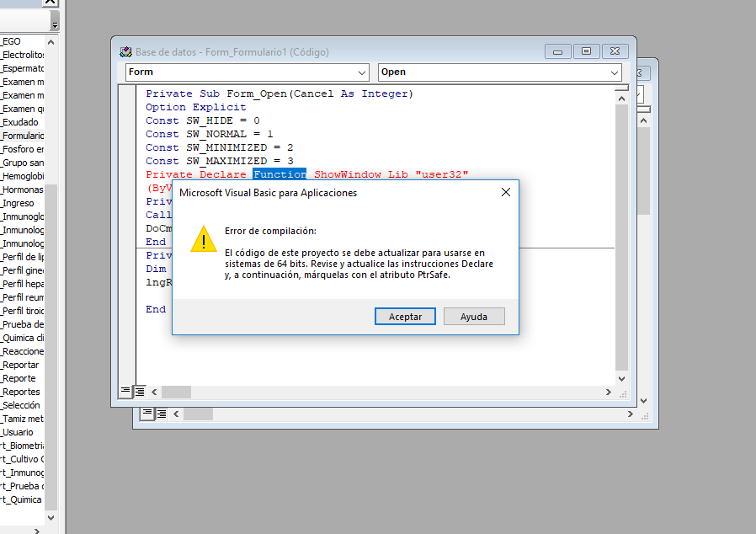Select _Quimica cli item in navigation pane
This screenshot has width=756, height=534.
[22, 338]
